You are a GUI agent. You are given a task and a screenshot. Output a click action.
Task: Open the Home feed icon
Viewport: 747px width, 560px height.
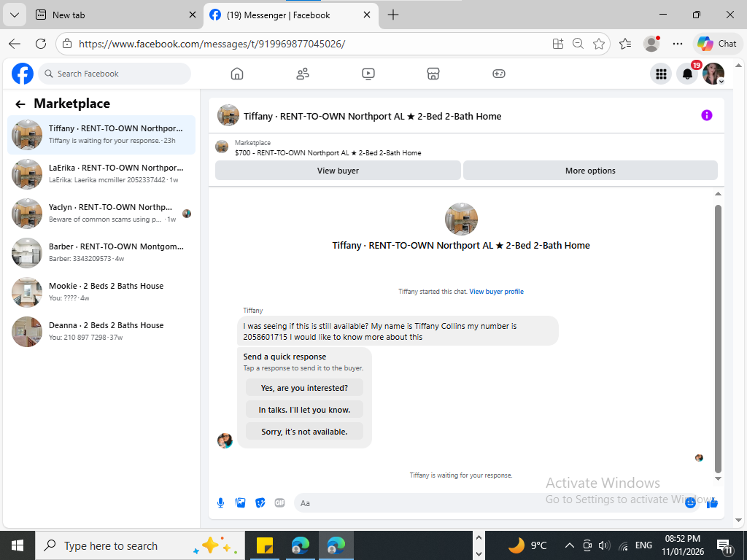237,74
